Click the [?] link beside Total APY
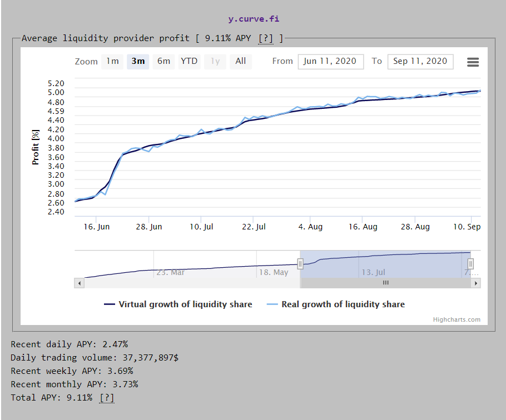 (x=107, y=398)
